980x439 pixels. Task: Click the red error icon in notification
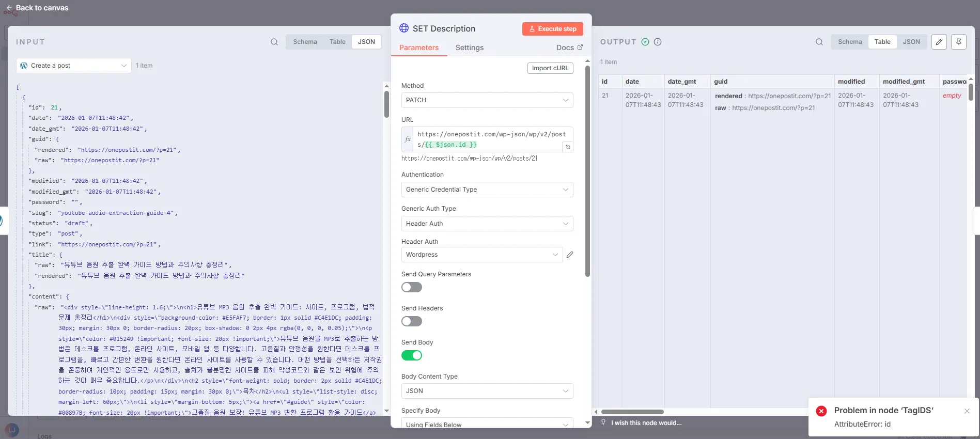click(821, 411)
